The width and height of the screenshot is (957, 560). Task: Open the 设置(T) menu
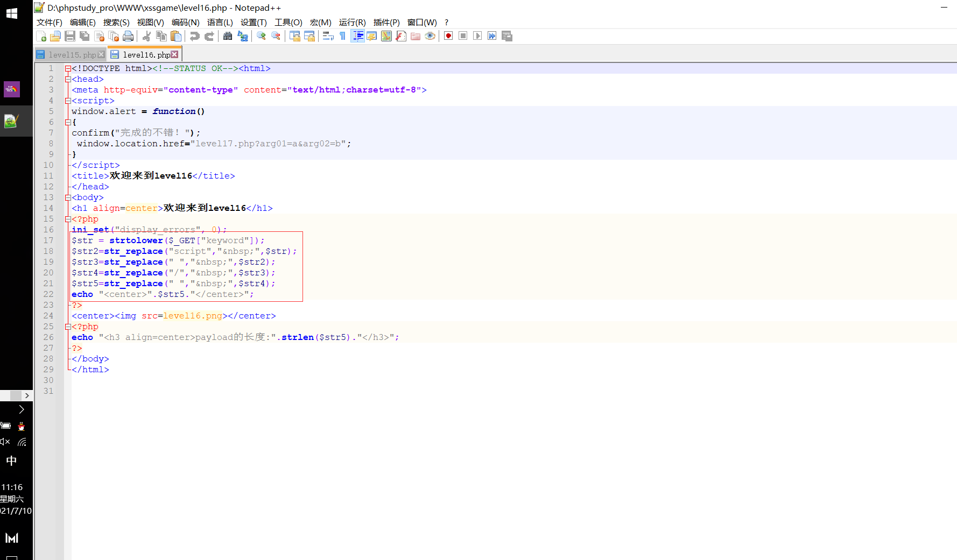pos(254,22)
